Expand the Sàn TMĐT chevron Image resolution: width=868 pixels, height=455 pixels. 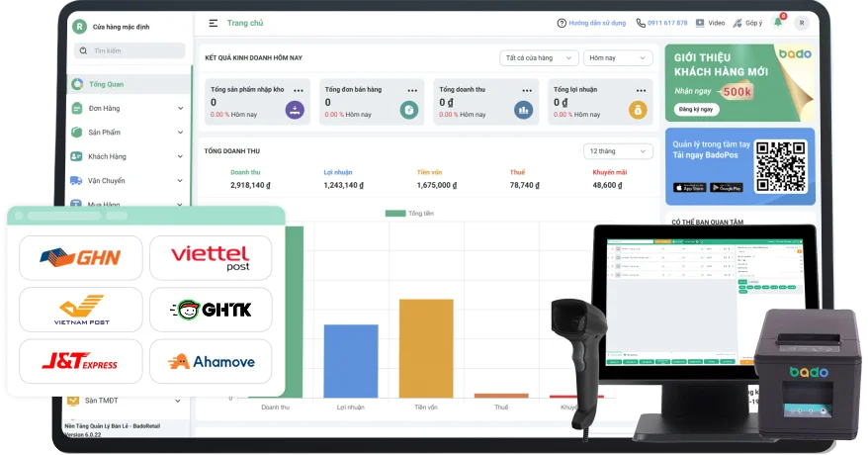(178, 401)
